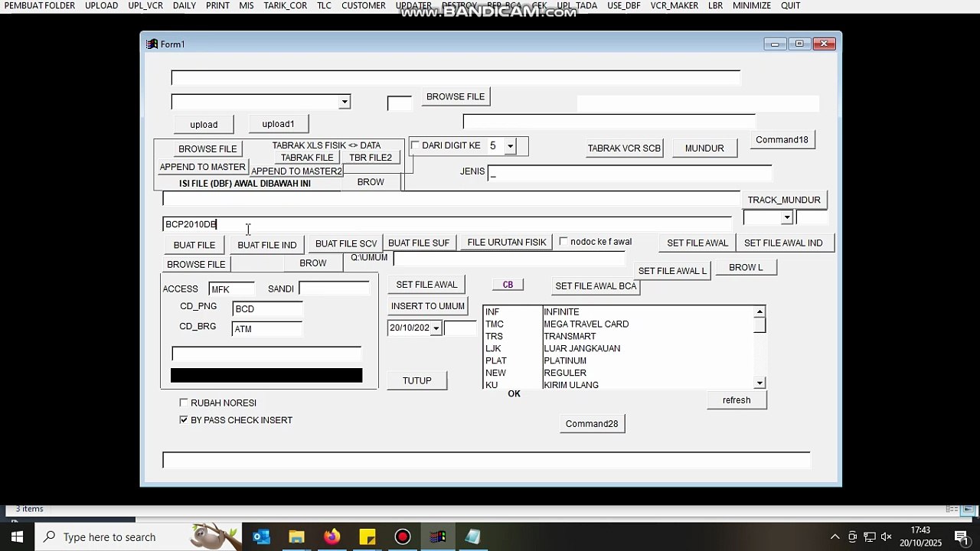Select the TRANSMART list row
Screen dimensions: 980x551
pyautogui.click(x=618, y=337)
